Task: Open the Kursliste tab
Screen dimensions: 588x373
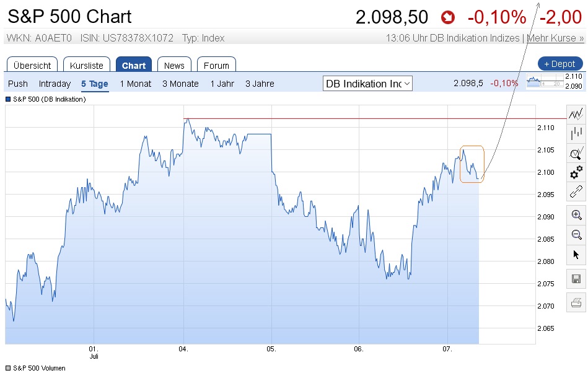Action: pos(87,65)
